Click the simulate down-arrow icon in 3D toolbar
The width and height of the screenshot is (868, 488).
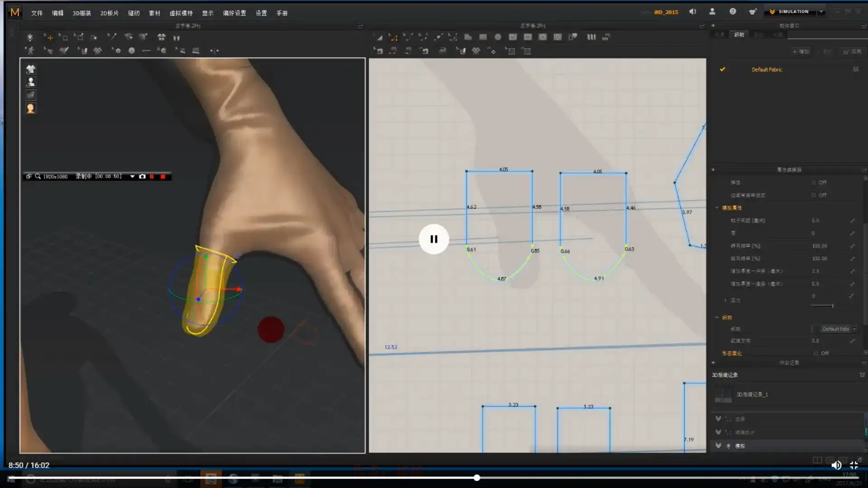tap(30, 38)
